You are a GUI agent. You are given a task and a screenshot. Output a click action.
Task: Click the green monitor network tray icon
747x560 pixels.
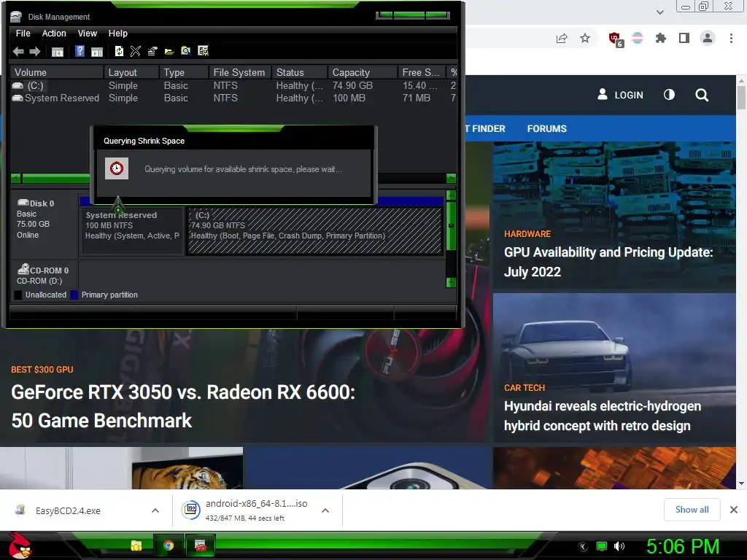[602, 546]
